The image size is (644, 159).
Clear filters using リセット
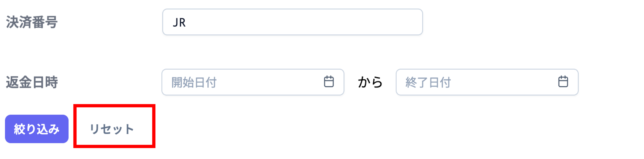(112, 129)
